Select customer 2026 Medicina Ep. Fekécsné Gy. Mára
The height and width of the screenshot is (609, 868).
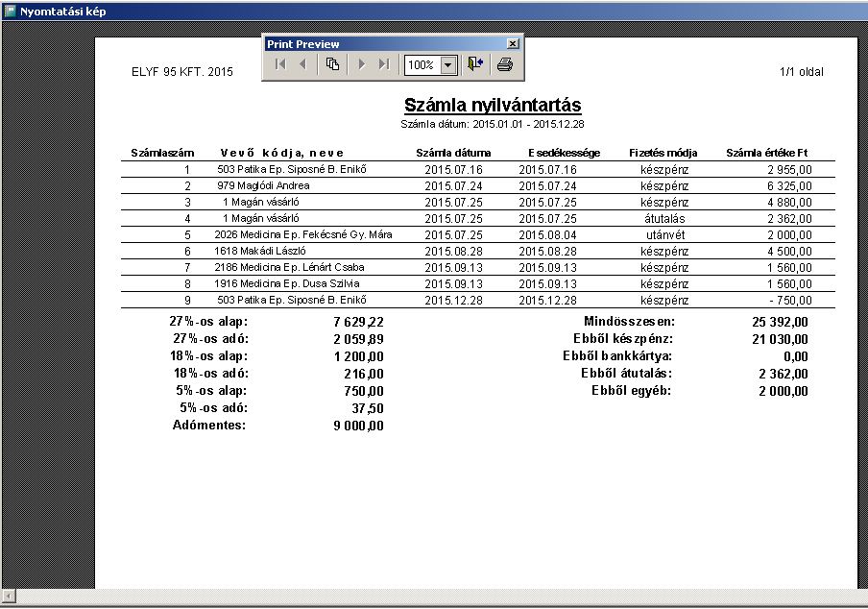click(x=303, y=234)
